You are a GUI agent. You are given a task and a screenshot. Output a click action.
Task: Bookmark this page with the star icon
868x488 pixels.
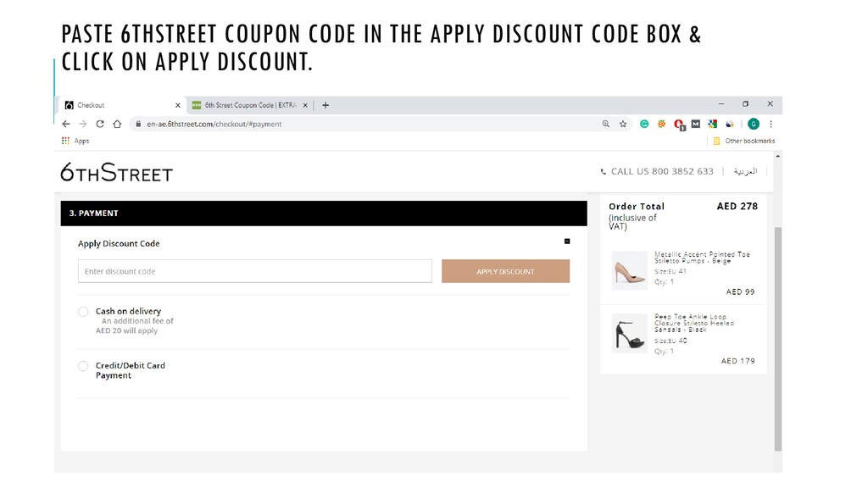[x=623, y=124]
